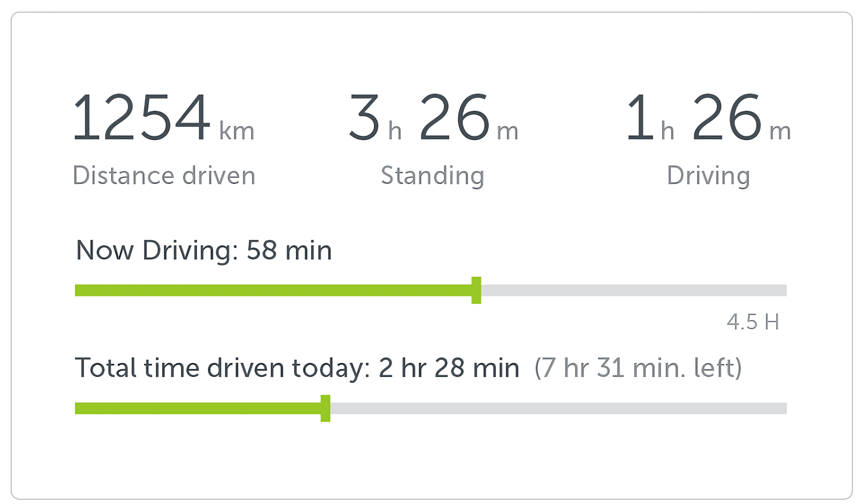This screenshot has width=859, height=504.
Task: Click the green filled Now Driving bar
Action: [273, 290]
